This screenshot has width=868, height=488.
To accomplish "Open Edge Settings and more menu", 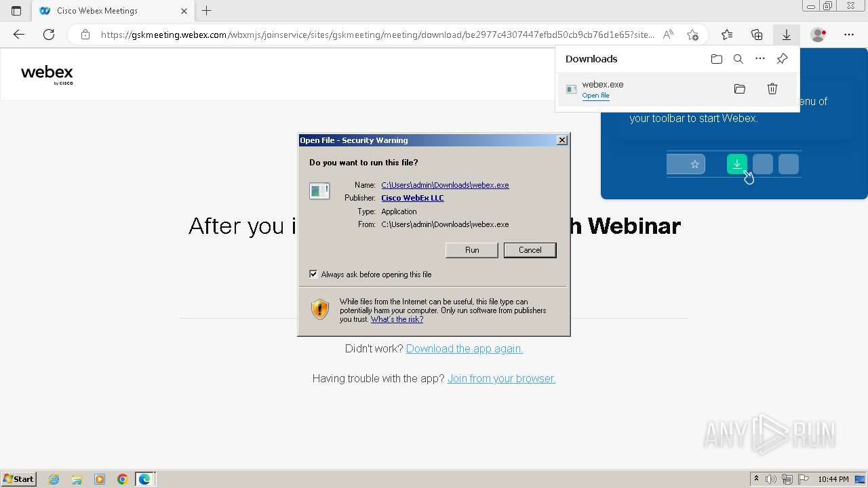I will click(x=849, y=35).
